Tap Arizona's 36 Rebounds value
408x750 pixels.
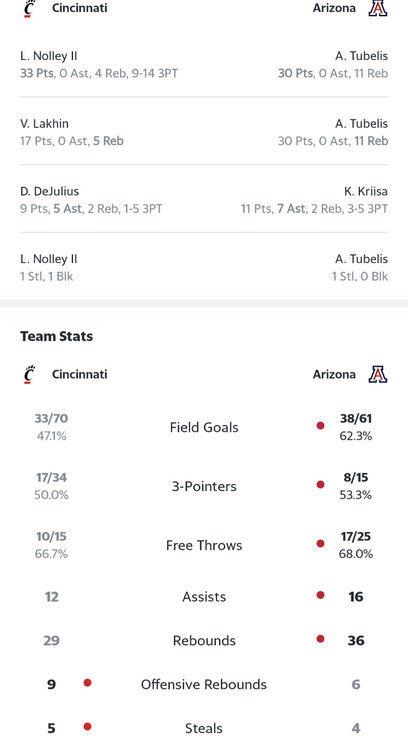pyautogui.click(x=356, y=640)
